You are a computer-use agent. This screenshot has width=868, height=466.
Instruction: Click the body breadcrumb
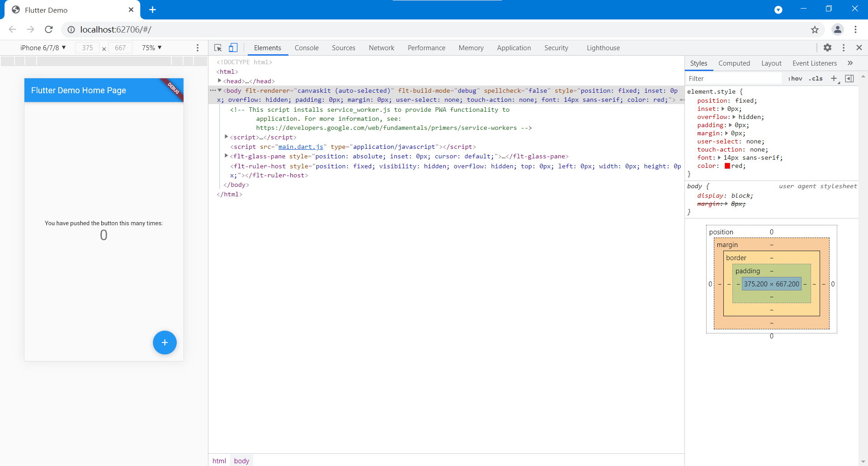[241, 461]
